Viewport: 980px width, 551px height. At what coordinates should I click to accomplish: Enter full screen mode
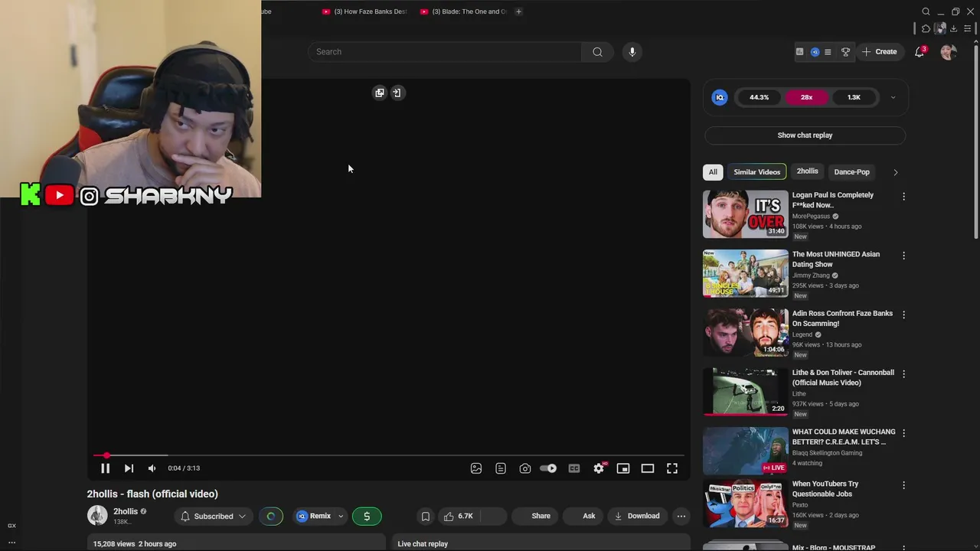(x=672, y=468)
